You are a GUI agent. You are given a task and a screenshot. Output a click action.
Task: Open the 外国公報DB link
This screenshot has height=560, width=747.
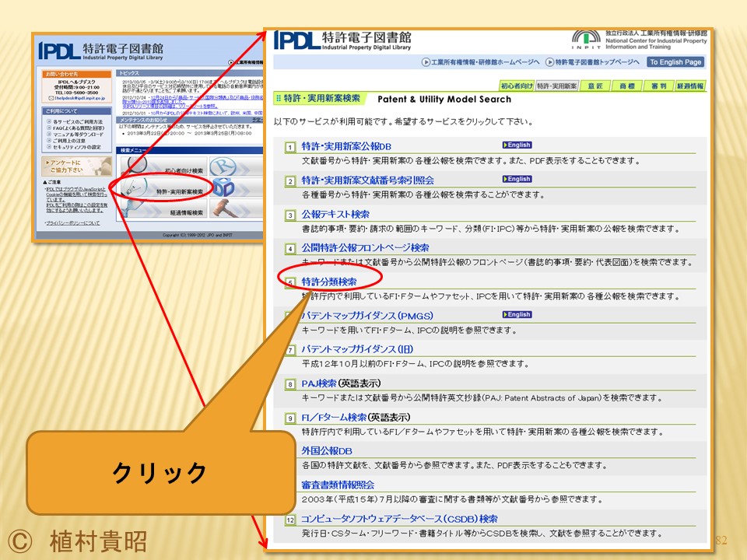[327, 450]
